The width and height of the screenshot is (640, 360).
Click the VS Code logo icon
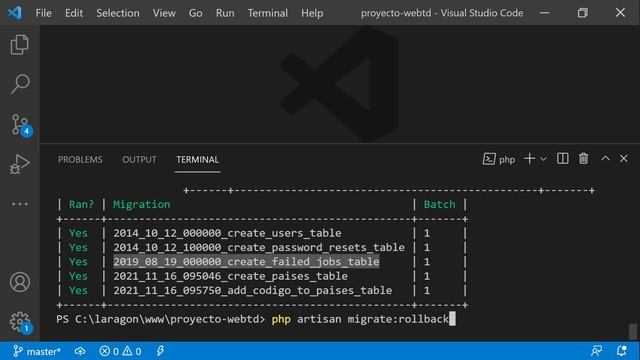click(15, 13)
